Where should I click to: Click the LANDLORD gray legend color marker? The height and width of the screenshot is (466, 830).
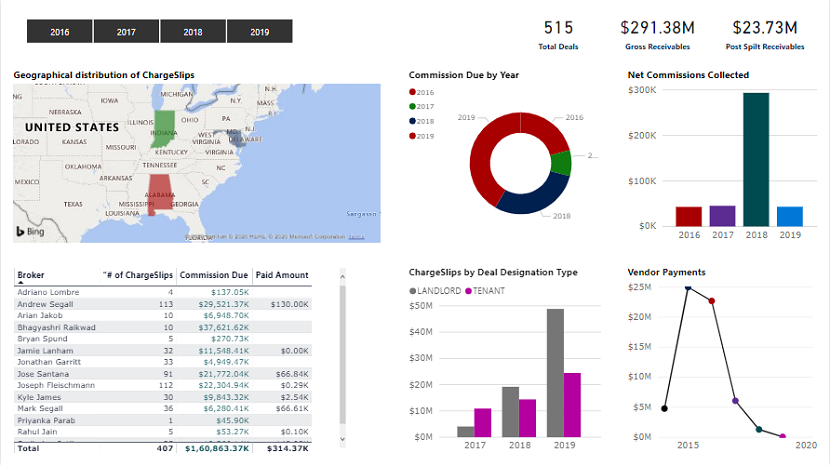413,290
